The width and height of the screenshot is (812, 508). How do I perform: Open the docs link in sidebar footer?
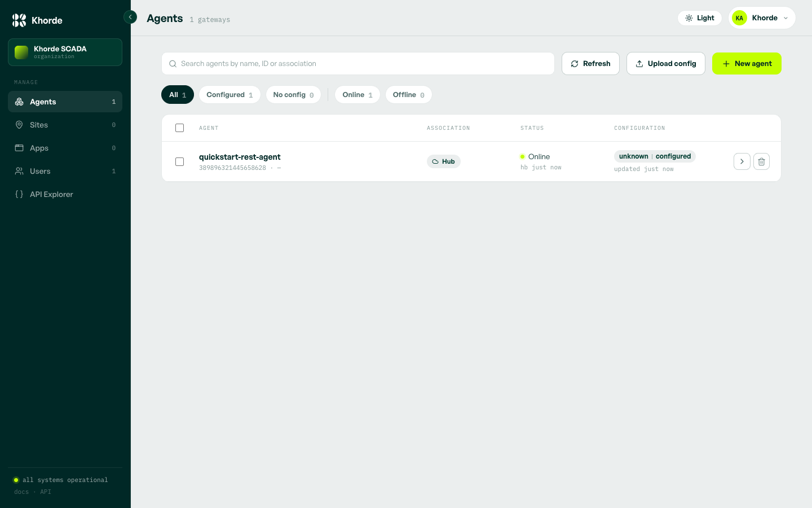pyautogui.click(x=21, y=492)
